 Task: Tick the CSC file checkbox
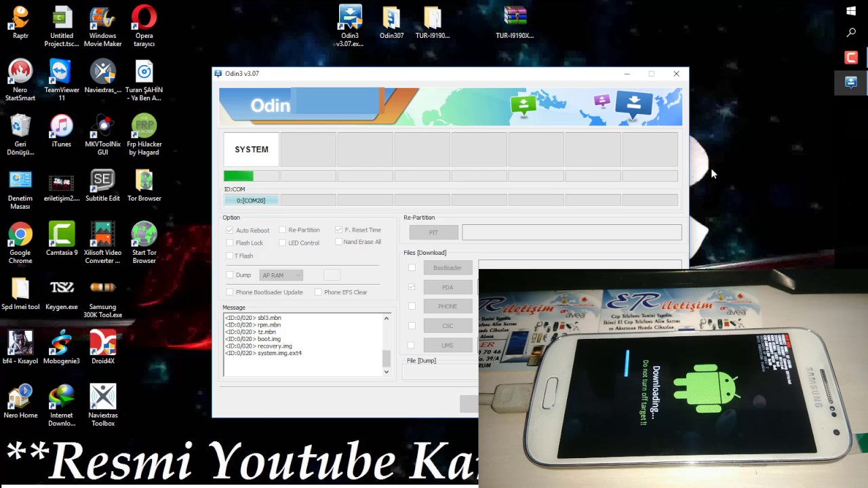point(412,326)
